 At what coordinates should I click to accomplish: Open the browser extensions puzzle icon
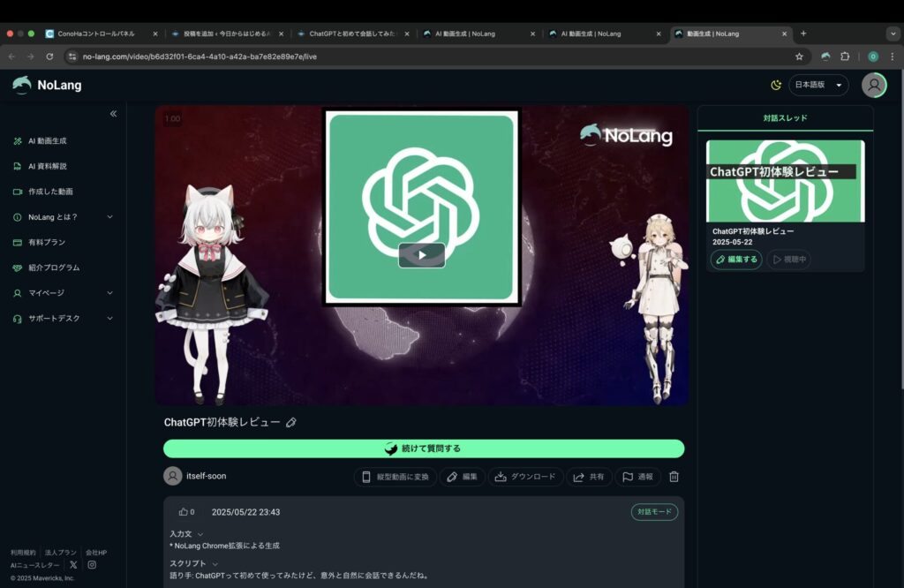[x=845, y=57]
